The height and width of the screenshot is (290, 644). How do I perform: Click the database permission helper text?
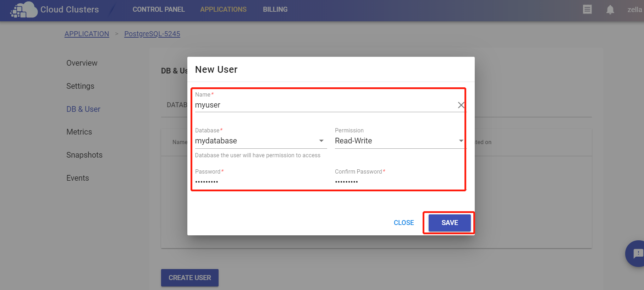pyautogui.click(x=258, y=155)
